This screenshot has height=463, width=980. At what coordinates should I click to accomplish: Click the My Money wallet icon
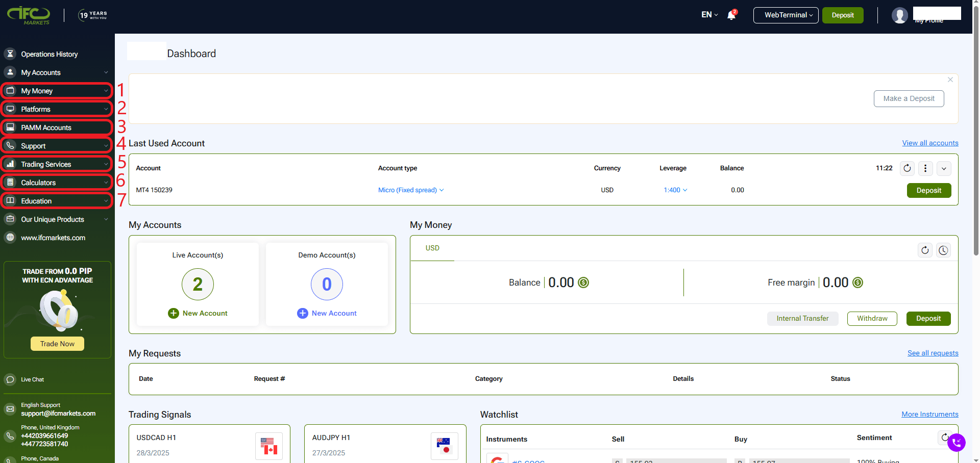tap(10, 90)
